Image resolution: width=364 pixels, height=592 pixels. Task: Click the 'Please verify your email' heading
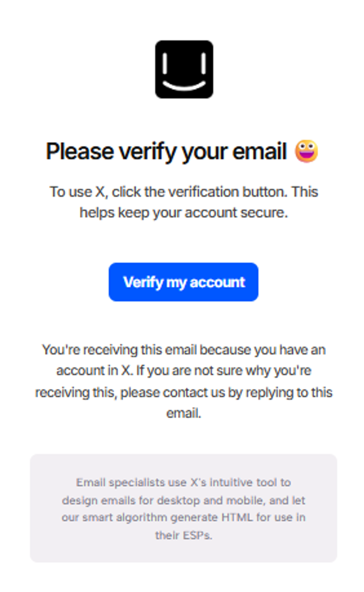(x=172, y=152)
